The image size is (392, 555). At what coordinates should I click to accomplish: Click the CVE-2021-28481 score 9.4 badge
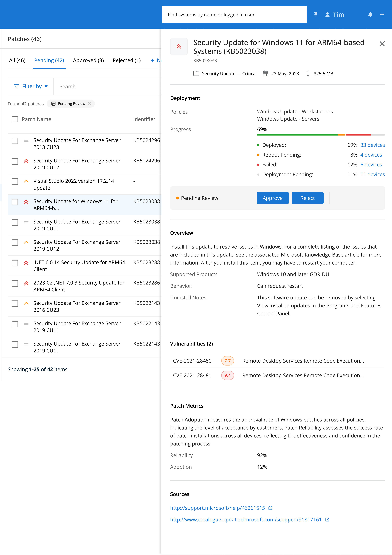[227, 375]
